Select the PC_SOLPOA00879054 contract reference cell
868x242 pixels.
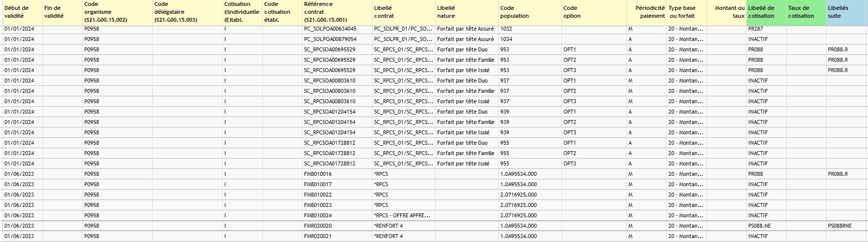337,39
